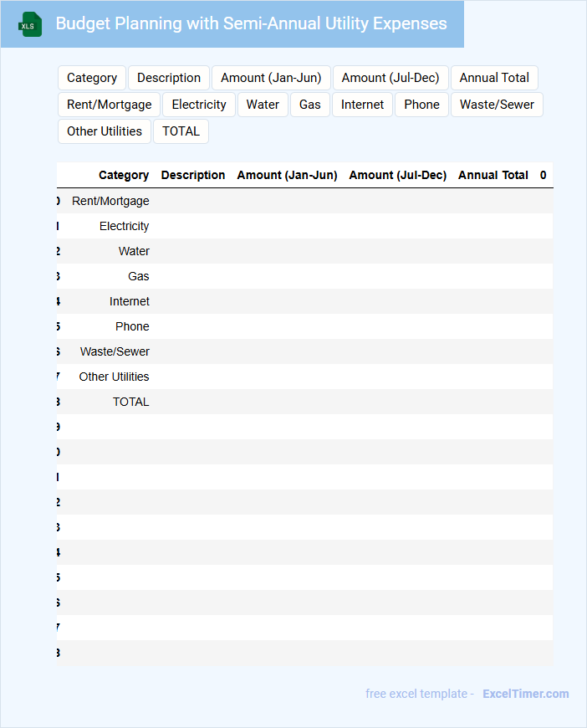Click the Other Utilities tag
The image size is (587, 728).
point(105,131)
